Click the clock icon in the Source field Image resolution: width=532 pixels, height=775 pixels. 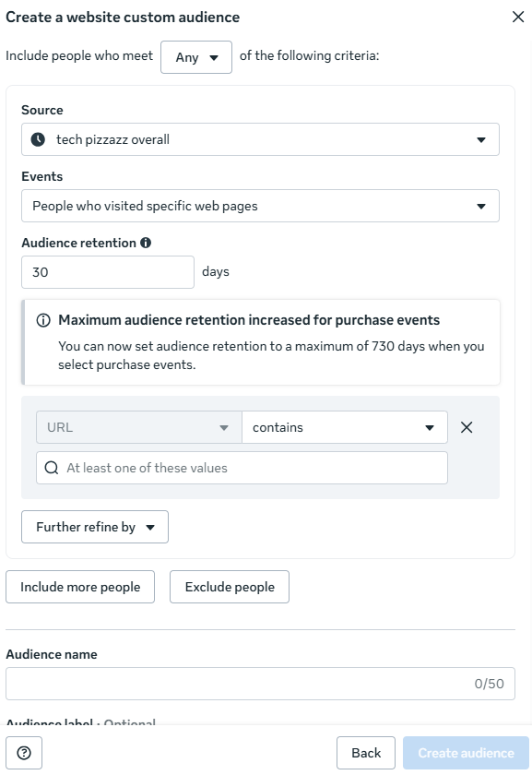(38, 139)
